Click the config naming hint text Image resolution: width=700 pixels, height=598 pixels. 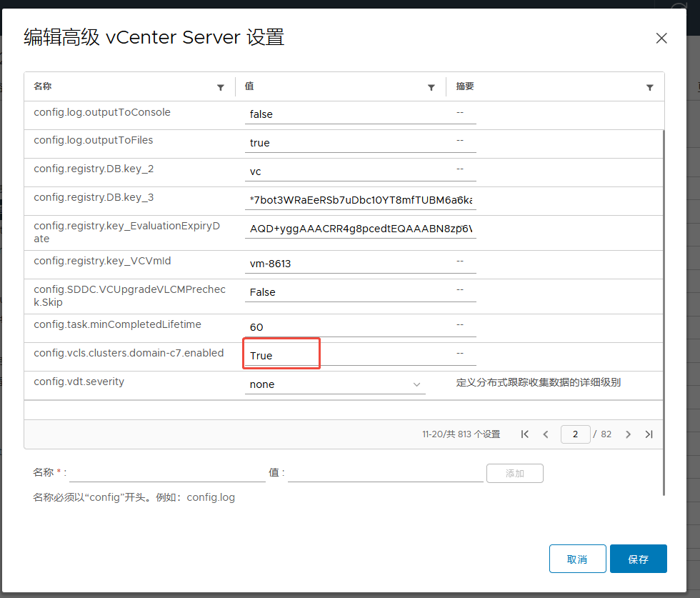tap(134, 497)
